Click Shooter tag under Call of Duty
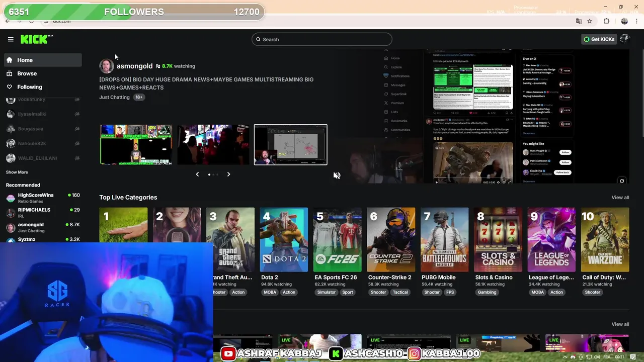644x362 pixels. coord(593,292)
